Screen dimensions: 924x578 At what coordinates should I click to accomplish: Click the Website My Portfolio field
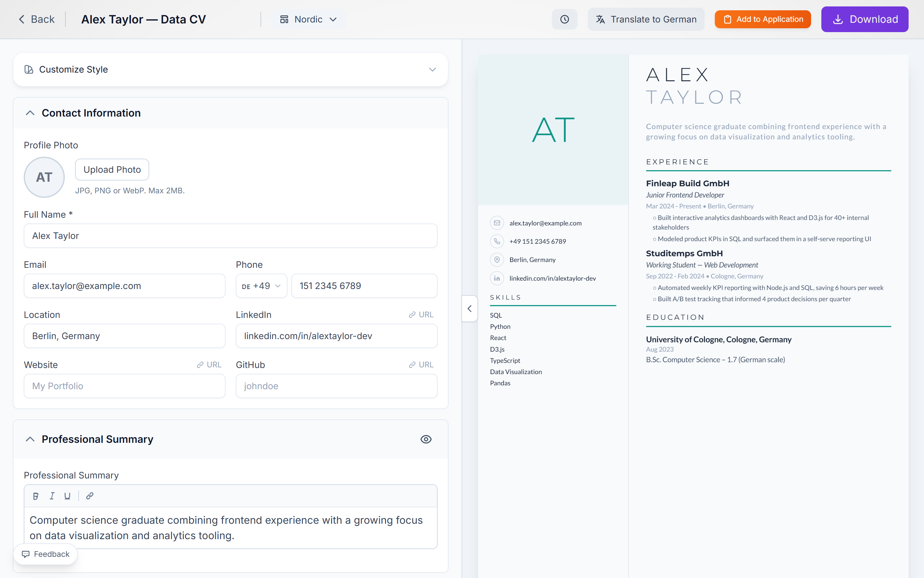click(x=124, y=386)
